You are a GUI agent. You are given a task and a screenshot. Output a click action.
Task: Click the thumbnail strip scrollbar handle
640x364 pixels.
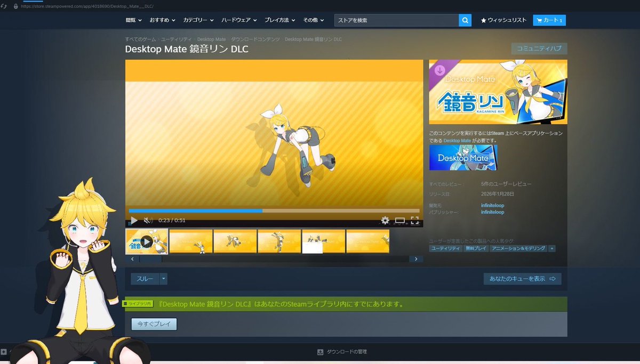coord(151,259)
